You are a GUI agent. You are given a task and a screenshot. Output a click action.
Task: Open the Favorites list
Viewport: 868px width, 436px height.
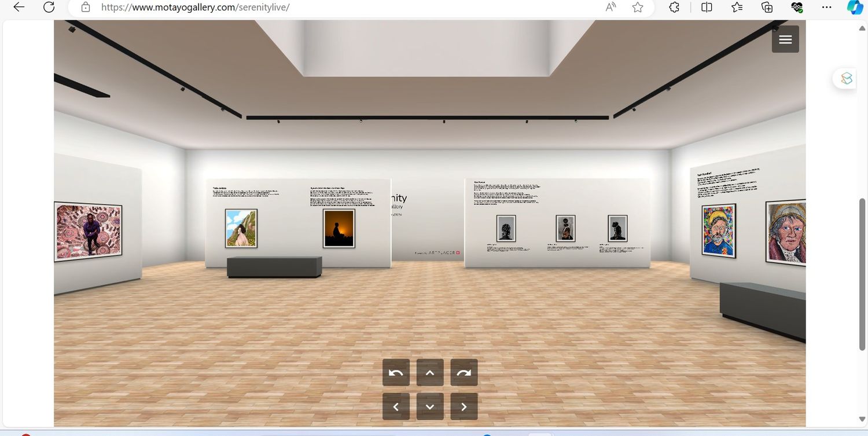tap(737, 7)
